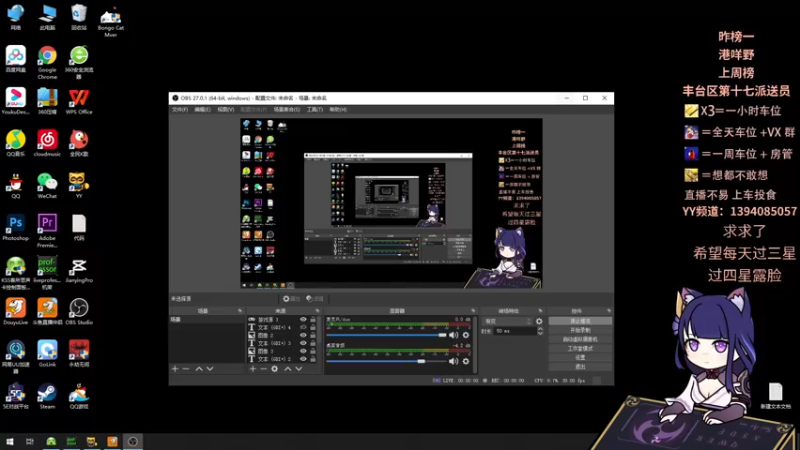800x450 pixels.
Task: Open the 工具(T) menu in OBS
Action: pos(314,110)
